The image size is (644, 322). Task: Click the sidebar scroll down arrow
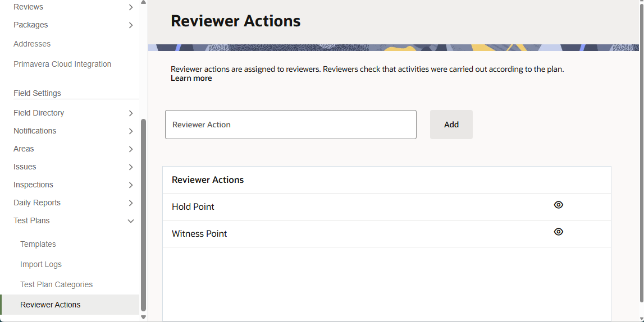pyautogui.click(x=143, y=317)
